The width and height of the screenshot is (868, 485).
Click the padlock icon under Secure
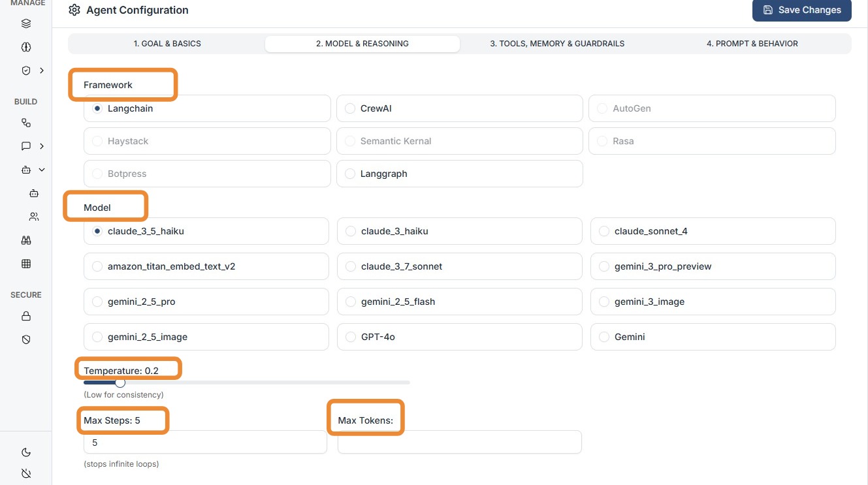(26, 317)
